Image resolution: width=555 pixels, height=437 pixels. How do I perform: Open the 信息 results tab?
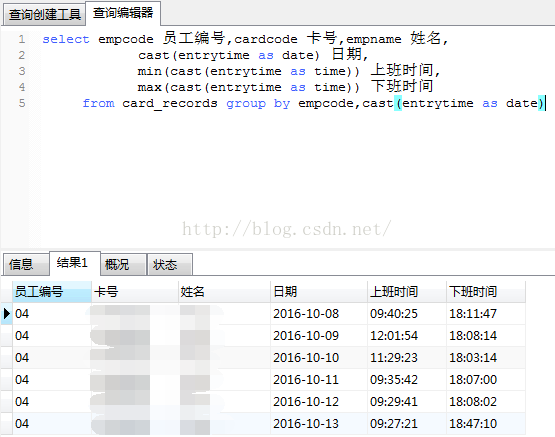click(25, 264)
